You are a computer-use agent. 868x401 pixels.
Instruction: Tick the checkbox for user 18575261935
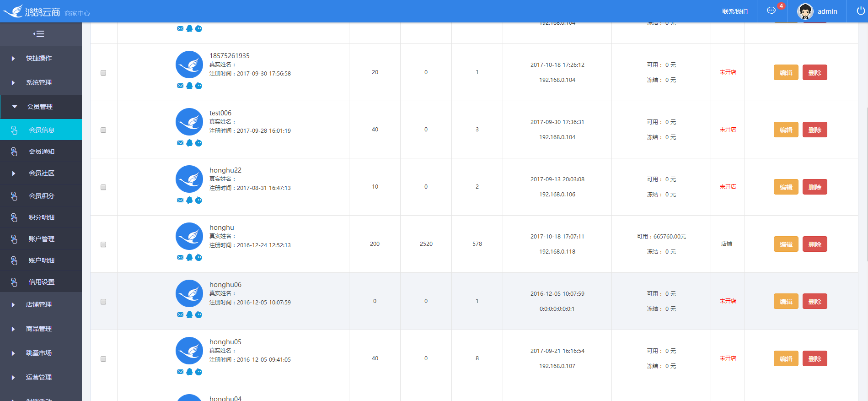click(103, 73)
